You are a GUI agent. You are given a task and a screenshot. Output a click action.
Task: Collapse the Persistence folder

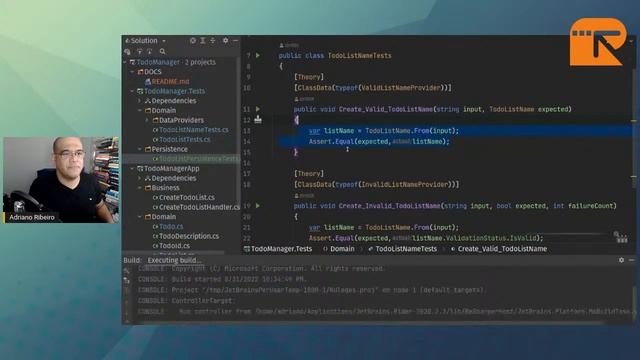tap(140, 149)
